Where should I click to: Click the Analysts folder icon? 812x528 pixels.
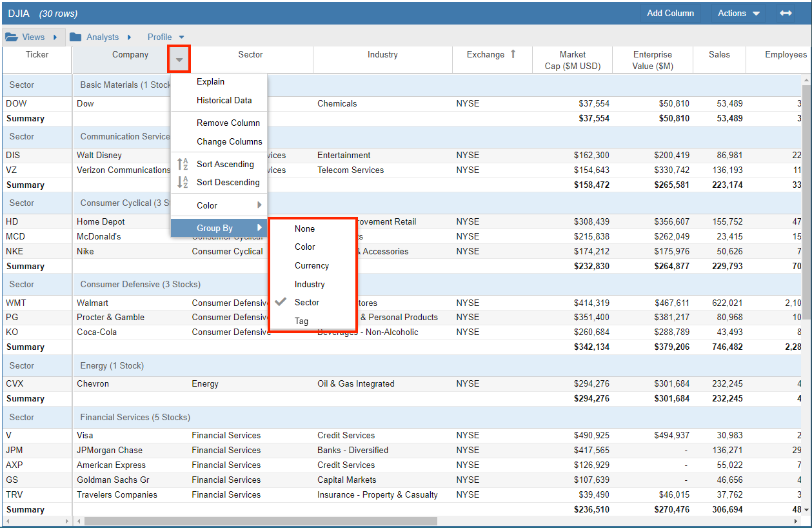coord(75,37)
